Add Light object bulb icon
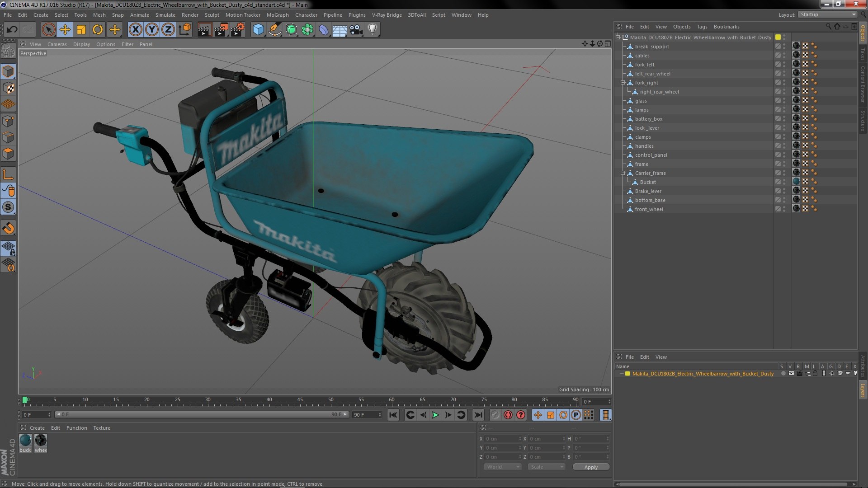This screenshot has width=868, height=488. click(x=373, y=30)
